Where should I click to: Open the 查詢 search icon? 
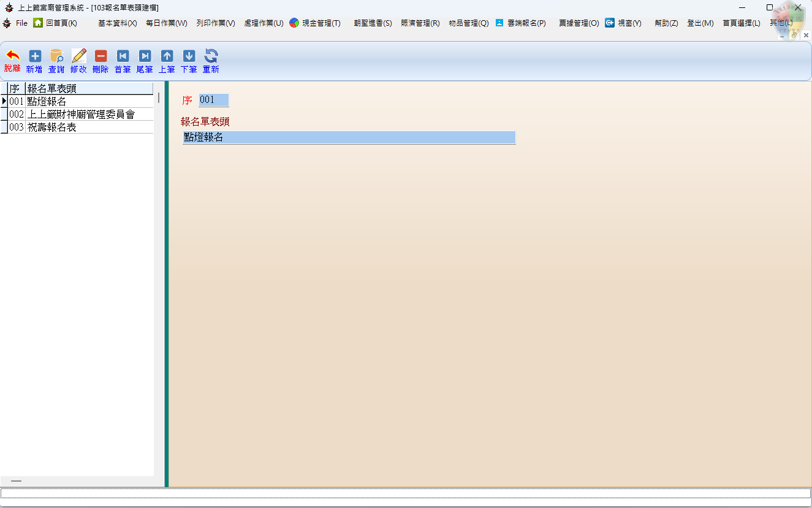56,57
